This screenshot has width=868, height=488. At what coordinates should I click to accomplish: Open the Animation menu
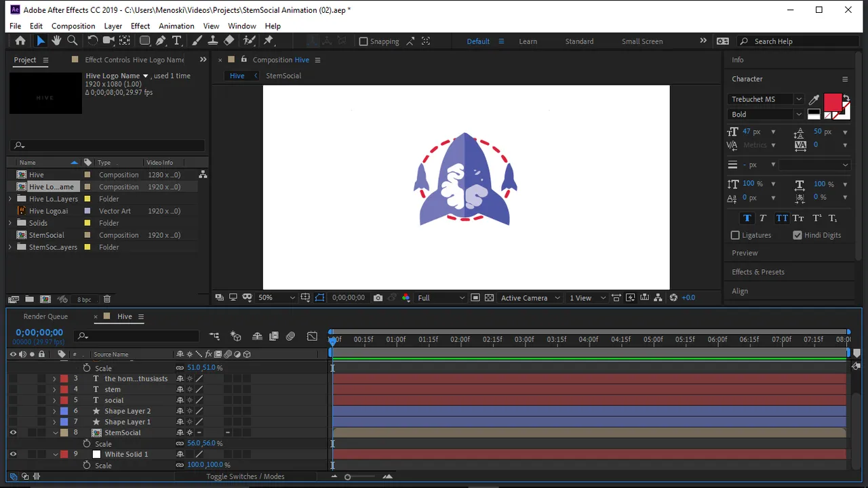tap(176, 26)
